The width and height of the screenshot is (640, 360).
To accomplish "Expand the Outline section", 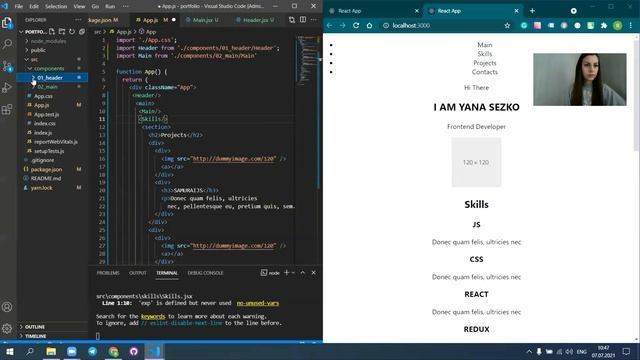I will coord(35,327).
